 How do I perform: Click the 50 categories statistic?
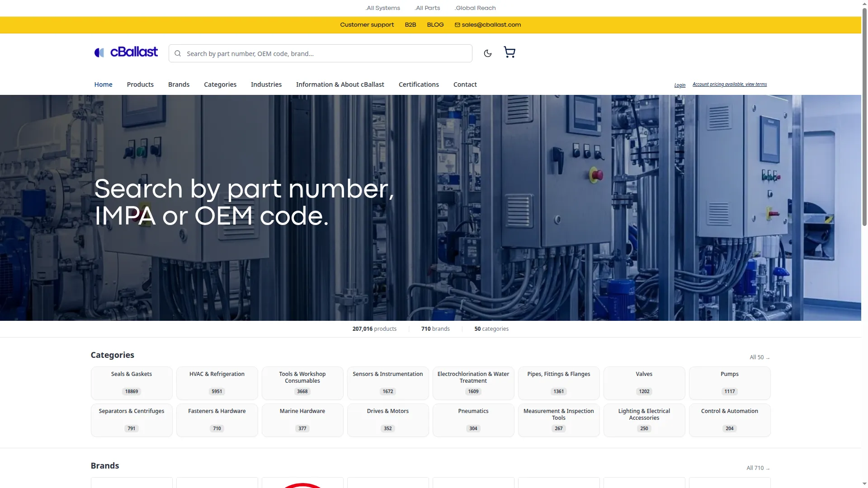491,329
